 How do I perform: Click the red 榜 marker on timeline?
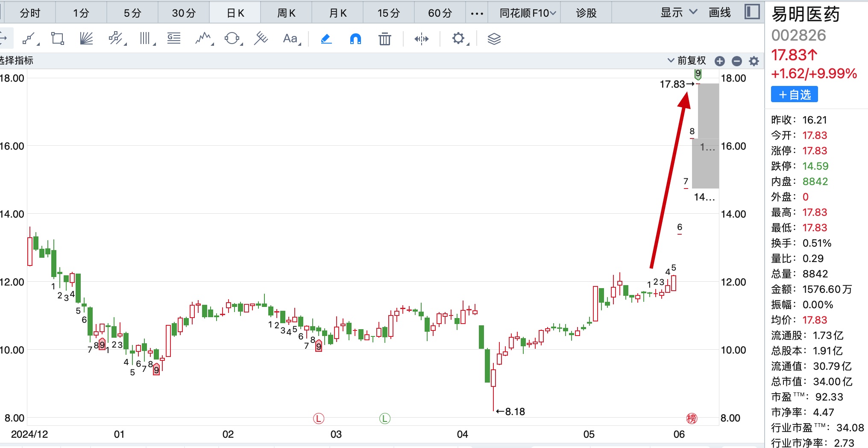pyautogui.click(x=692, y=419)
